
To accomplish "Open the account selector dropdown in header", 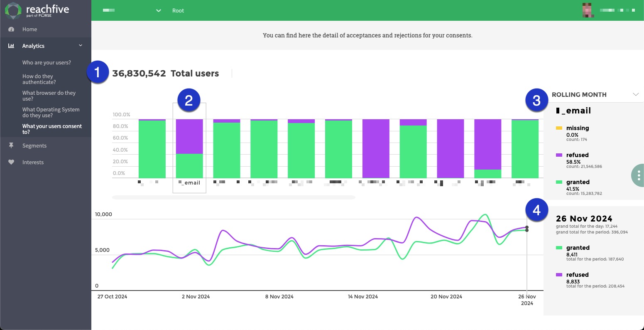I will (132, 10).
